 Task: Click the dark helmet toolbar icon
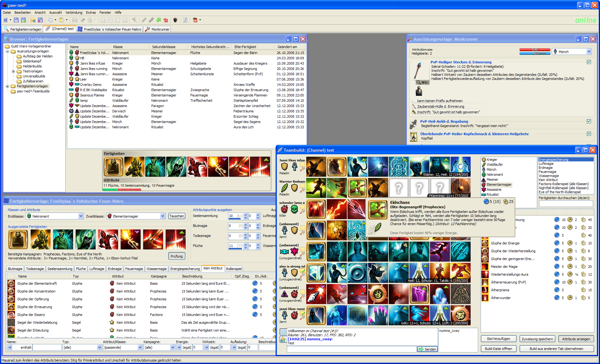(x=175, y=20)
